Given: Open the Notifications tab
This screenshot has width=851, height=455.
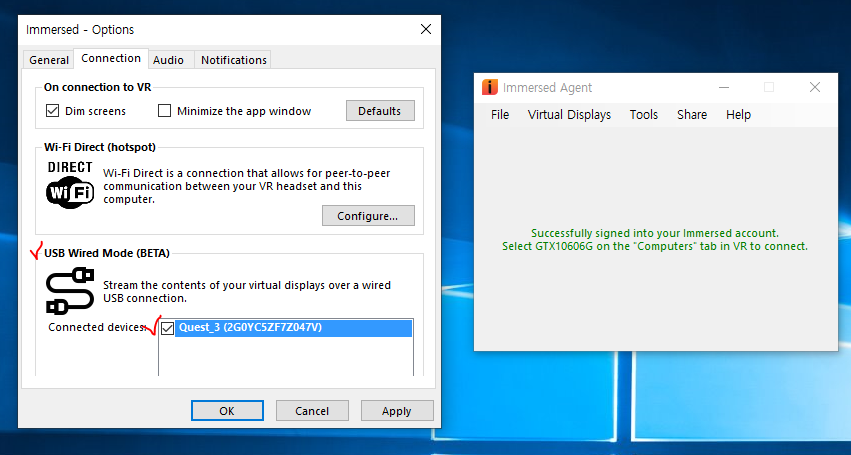Looking at the screenshot, I should tap(233, 60).
